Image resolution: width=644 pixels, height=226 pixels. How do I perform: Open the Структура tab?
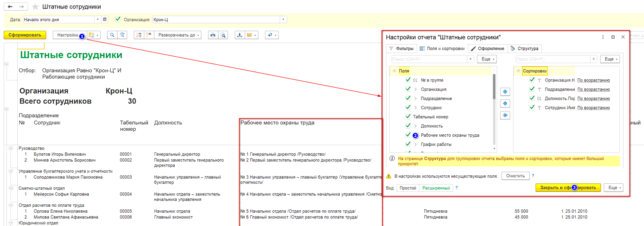click(524, 49)
